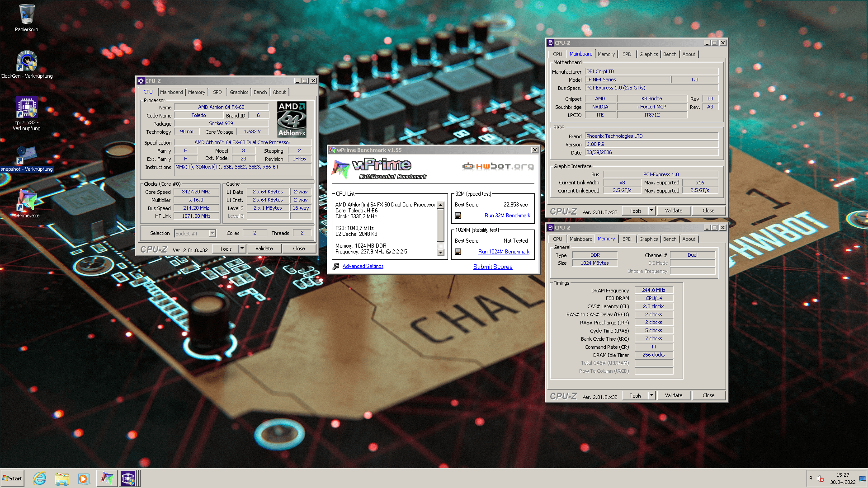Open Advanced Settings link in wPrime
Screen dimensions: 868x488
click(x=363, y=266)
